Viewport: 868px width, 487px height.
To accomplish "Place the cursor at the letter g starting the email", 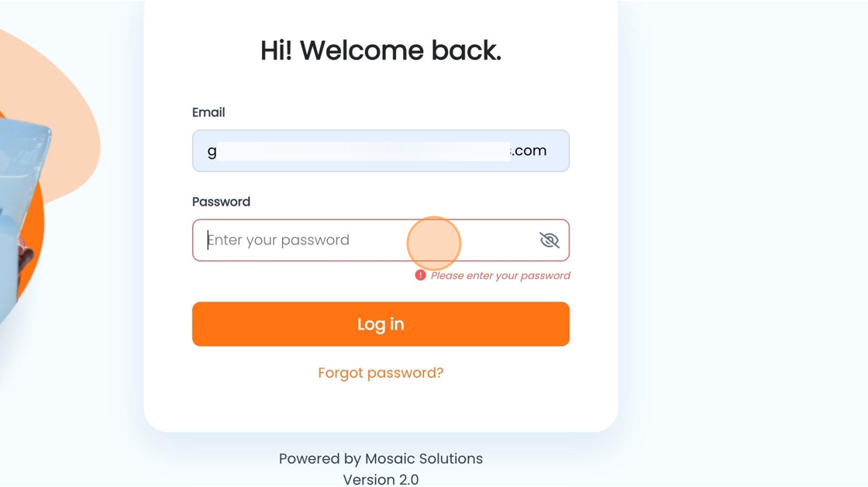I will tap(212, 152).
